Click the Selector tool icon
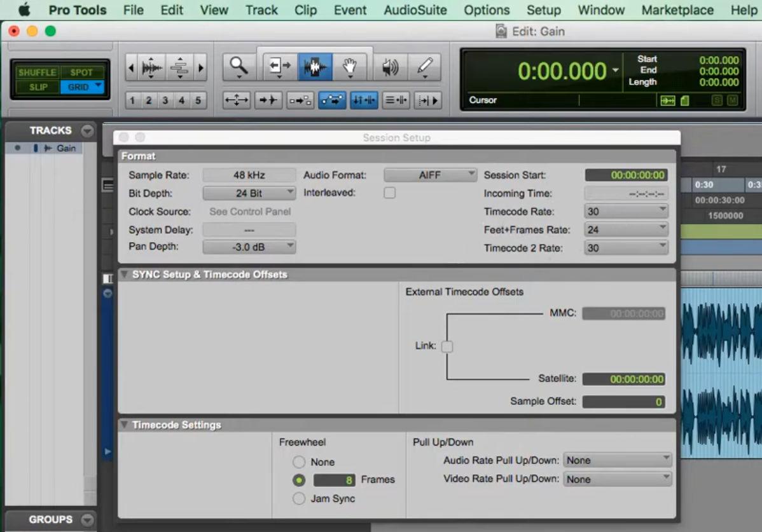762x532 pixels. [x=316, y=66]
